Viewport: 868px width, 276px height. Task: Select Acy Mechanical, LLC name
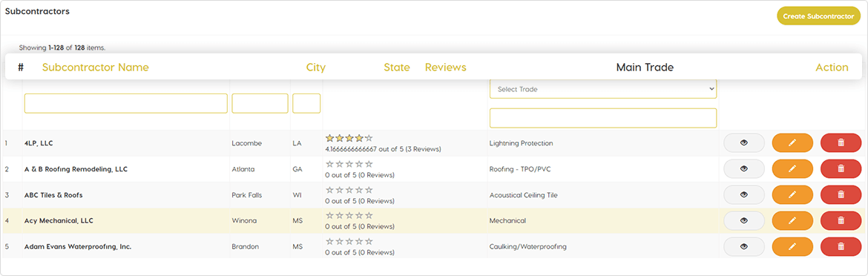tap(59, 220)
